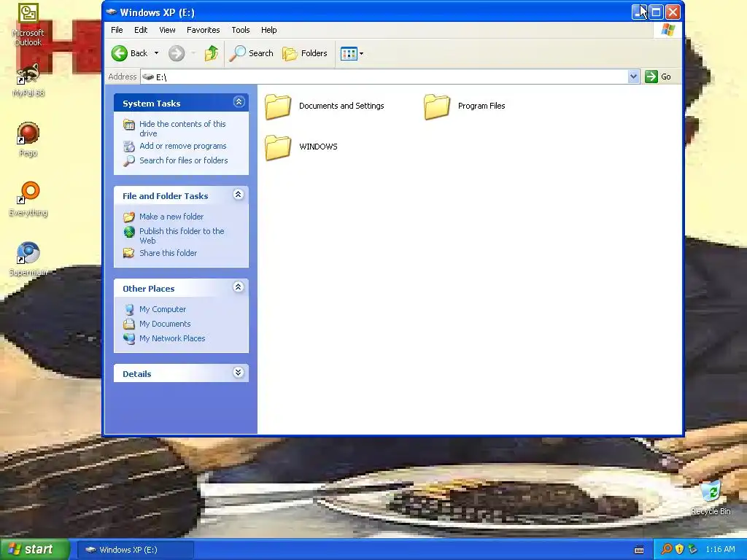747x560 pixels.
Task: Select the MyPal 68 desktop icon
Action: [x=28, y=74]
